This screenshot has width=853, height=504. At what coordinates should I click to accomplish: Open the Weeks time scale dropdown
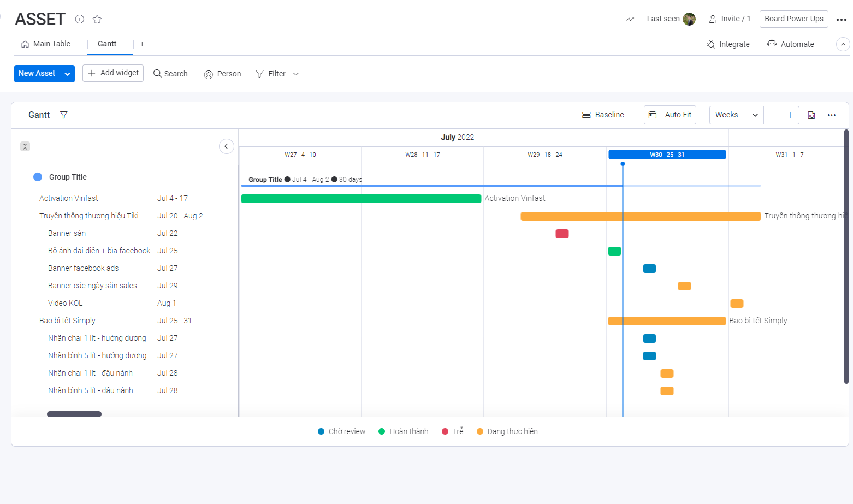(736, 115)
